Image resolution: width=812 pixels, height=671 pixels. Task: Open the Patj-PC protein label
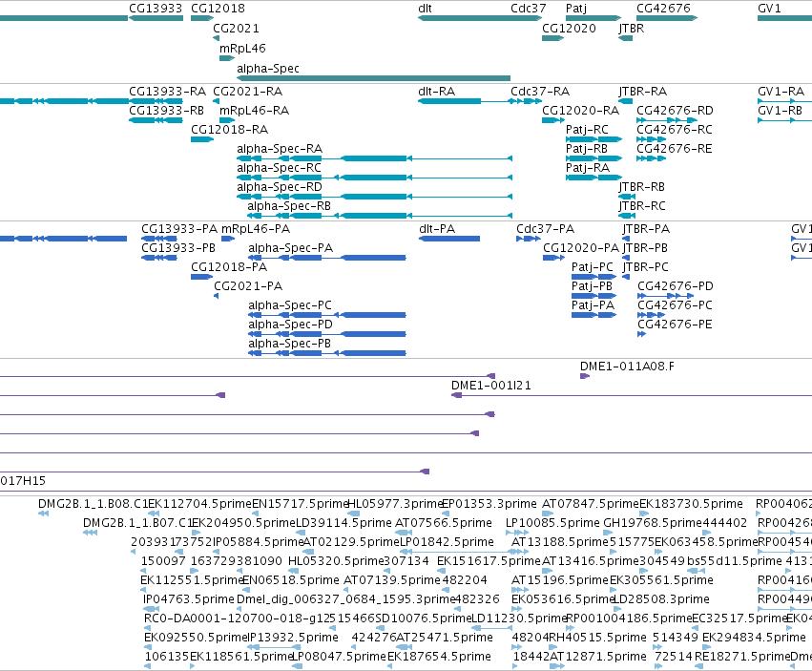(x=592, y=267)
